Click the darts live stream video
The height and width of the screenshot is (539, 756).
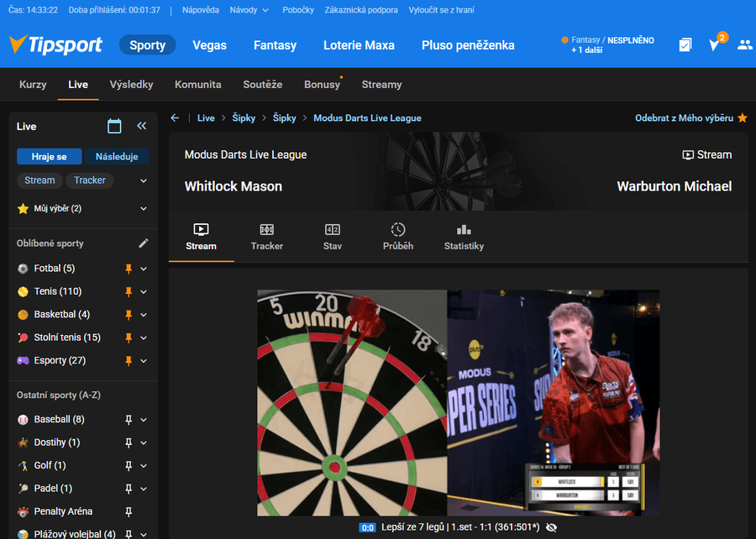pyautogui.click(x=458, y=403)
